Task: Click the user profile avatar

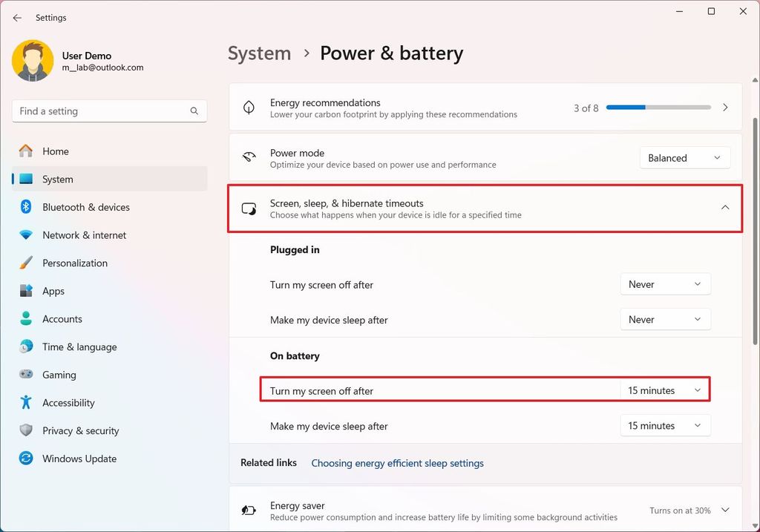Action: pyautogui.click(x=33, y=60)
